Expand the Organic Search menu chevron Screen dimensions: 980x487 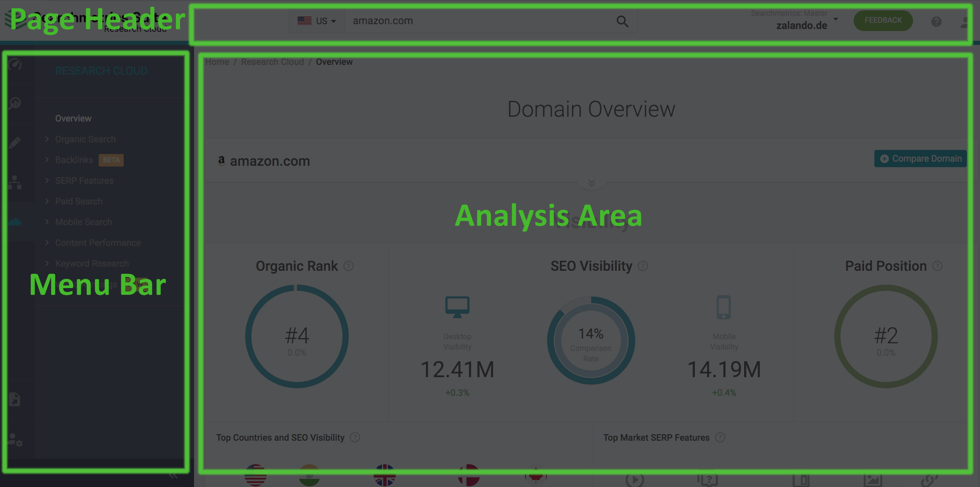47,139
